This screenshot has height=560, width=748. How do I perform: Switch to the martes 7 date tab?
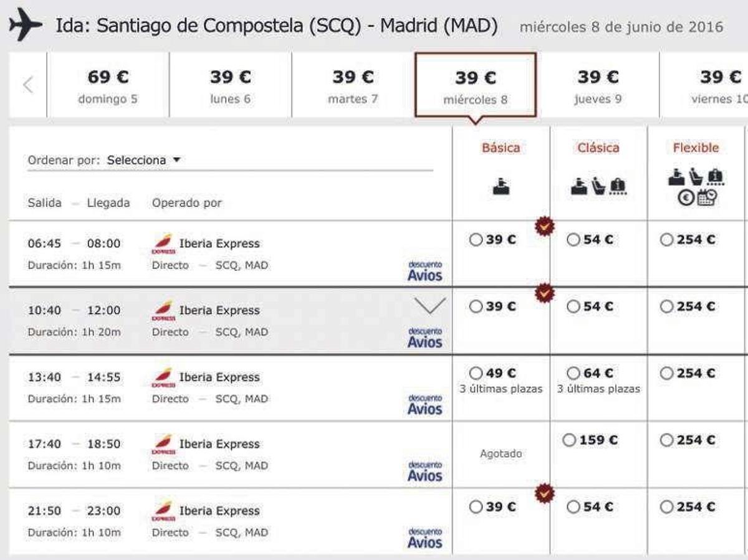pyautogui.click(x=352, y=87)
